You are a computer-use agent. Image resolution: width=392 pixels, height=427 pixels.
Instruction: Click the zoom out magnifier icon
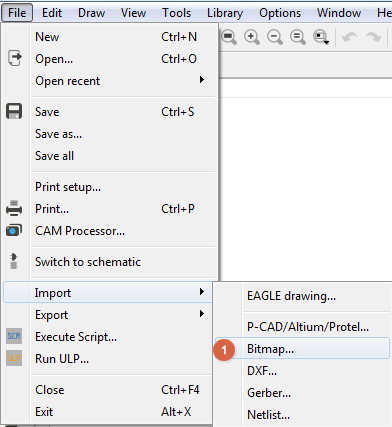pos(275,37)
